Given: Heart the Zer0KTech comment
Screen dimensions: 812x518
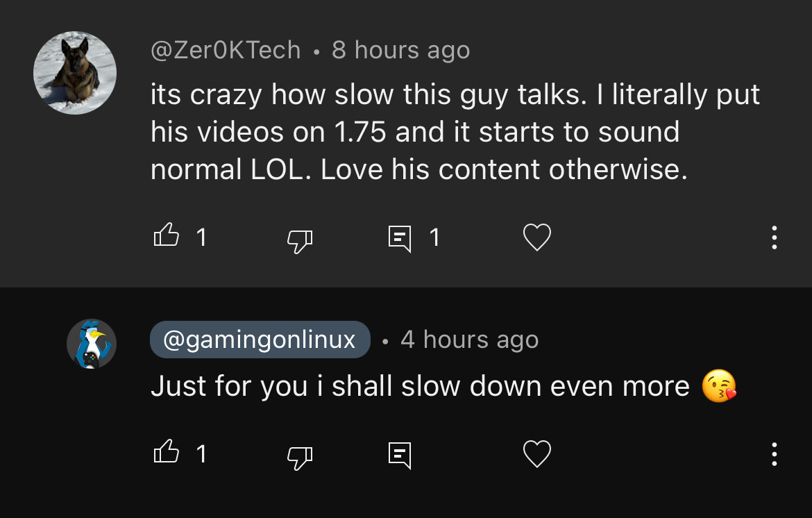Looking at the screenshot, I should click(536, 237).
